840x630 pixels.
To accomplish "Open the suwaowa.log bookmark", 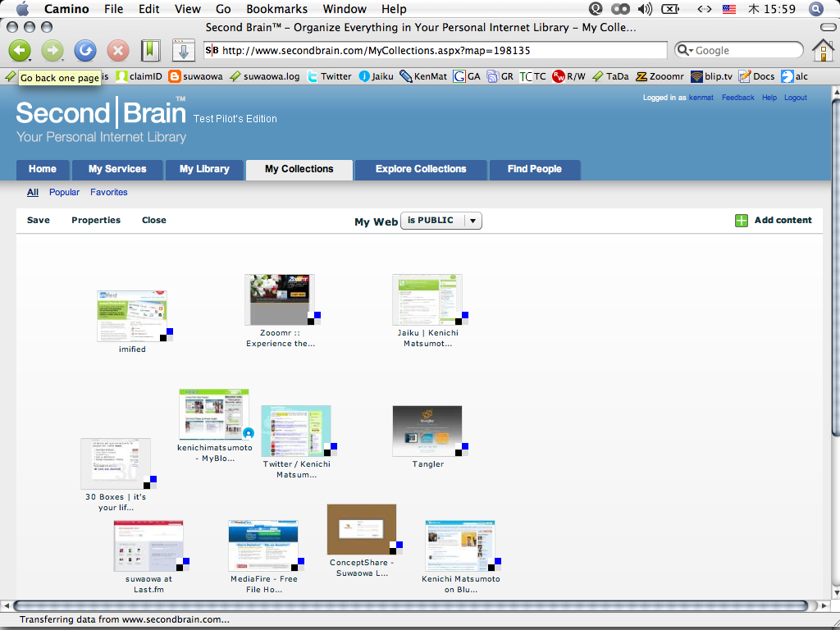I will 265,76.
